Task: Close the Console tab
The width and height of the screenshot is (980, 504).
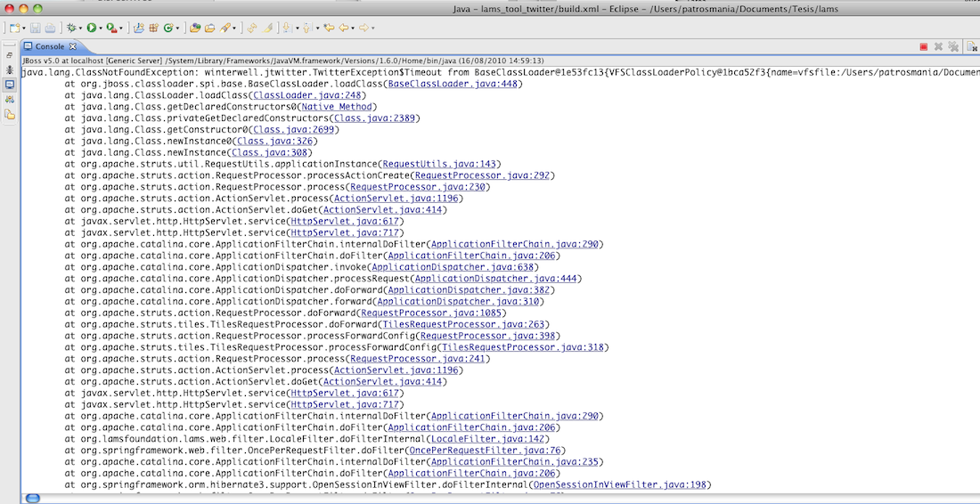Action: pyautogui.click(x=73, y=46)
